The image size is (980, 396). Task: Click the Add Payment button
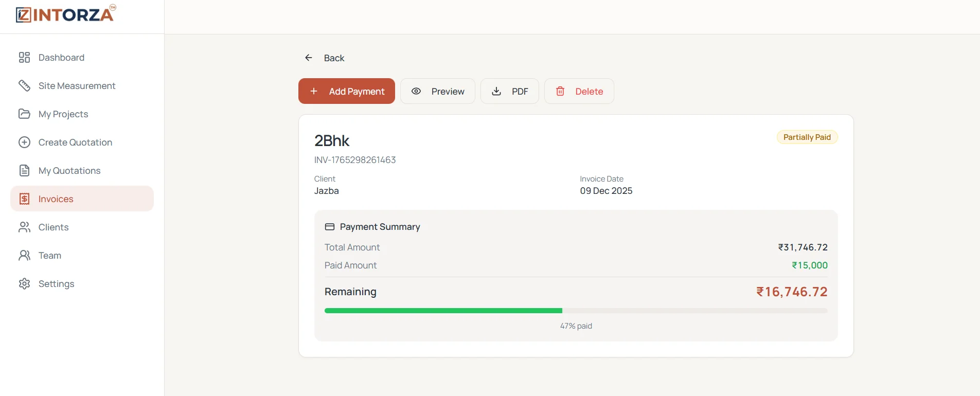click(x=347, y=91)
